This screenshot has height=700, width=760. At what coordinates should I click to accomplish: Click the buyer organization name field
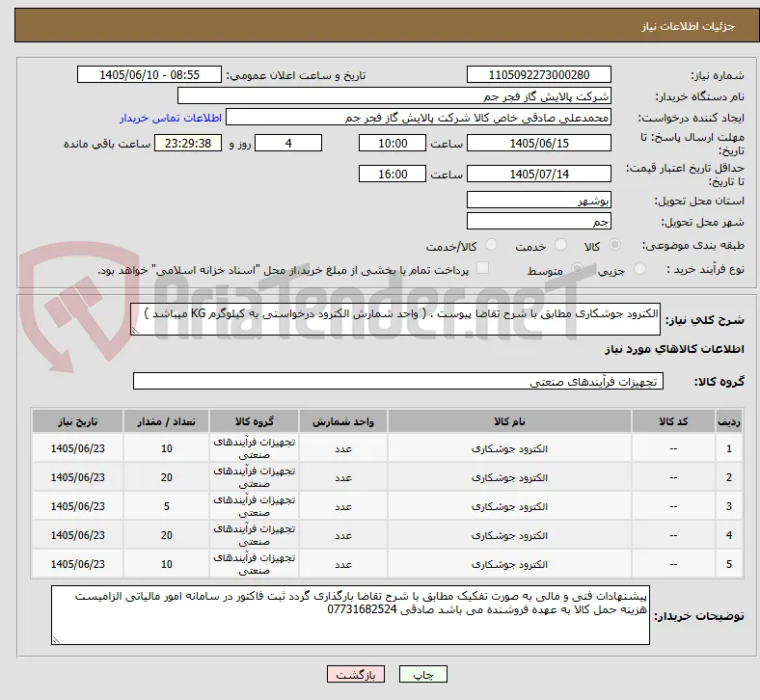394,95
